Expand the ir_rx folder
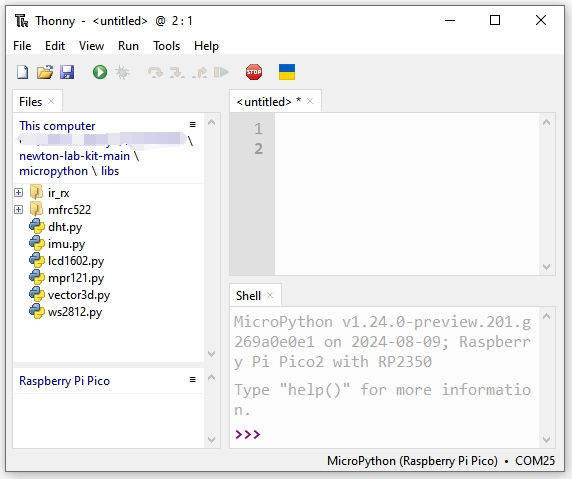Viewport: 572px width, 479px height. tap(19, 193)
